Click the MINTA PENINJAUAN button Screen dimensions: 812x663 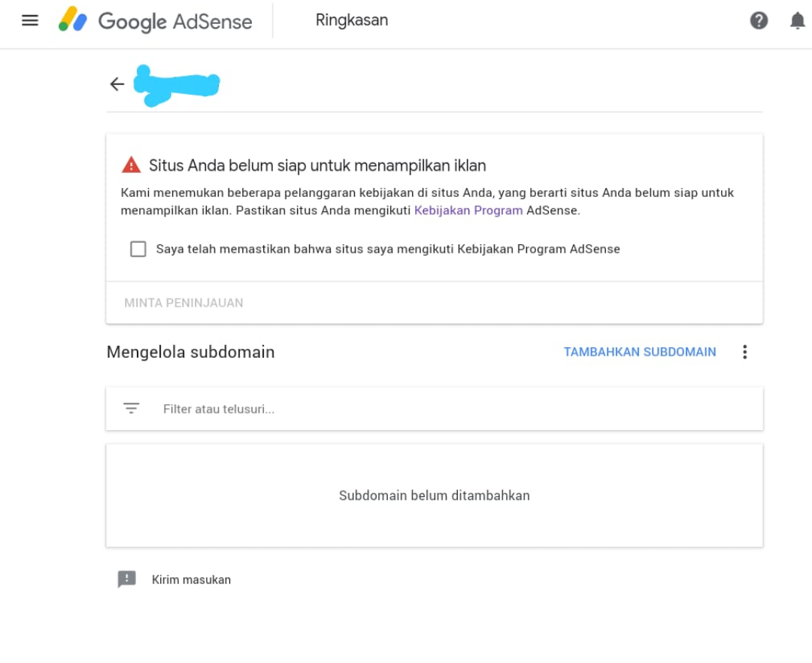click(183, 303)
